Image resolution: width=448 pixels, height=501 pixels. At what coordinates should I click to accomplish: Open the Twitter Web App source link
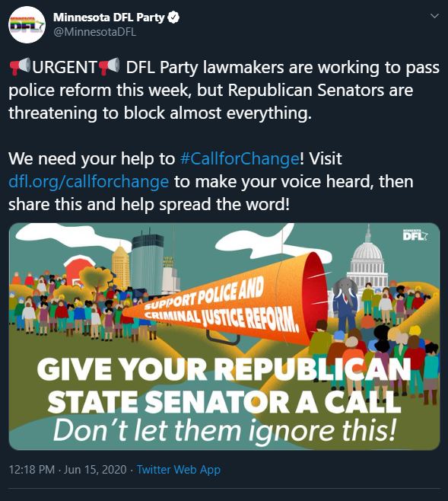point(179,469)
